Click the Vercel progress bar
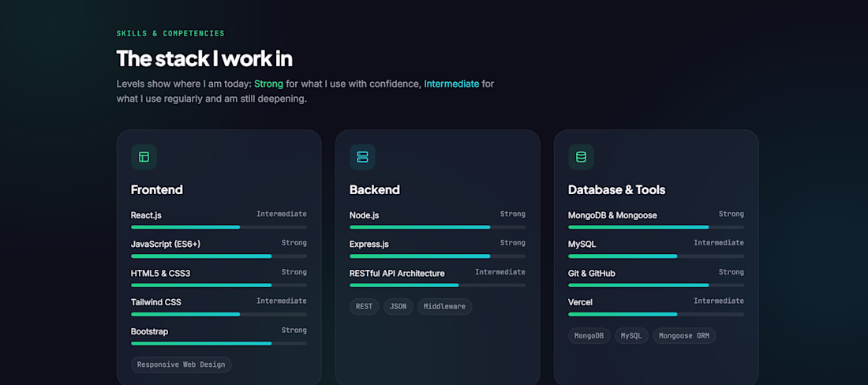Screen dimensions: 868x385 [656, 314]
